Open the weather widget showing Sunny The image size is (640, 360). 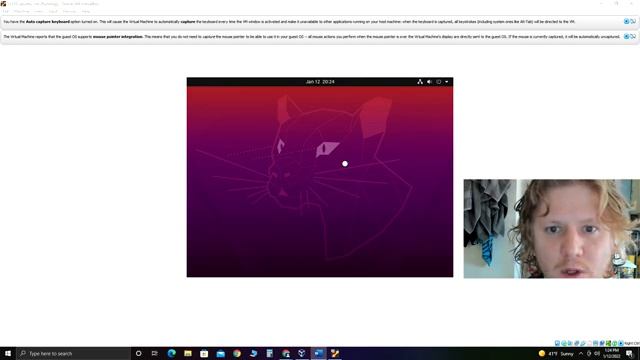click(556, 353)
